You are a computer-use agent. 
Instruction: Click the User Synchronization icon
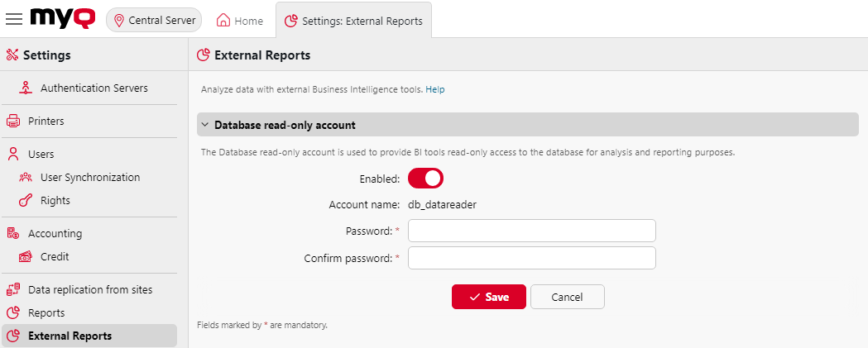[x=26, y=177]
